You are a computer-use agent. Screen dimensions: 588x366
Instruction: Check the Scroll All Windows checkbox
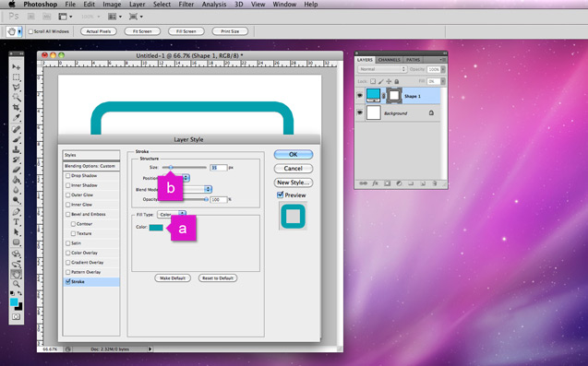pos(30,31)
